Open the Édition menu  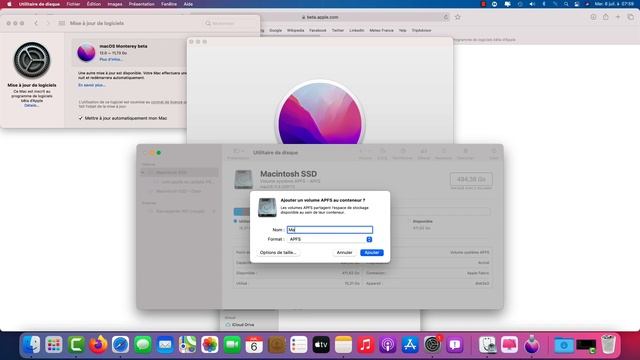pos(93,4)
